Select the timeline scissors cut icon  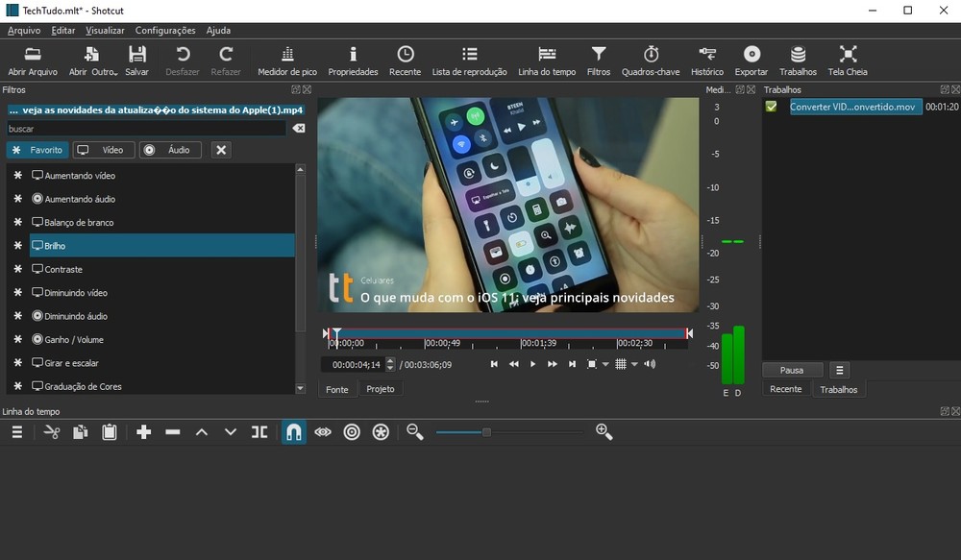click(53, 431)
